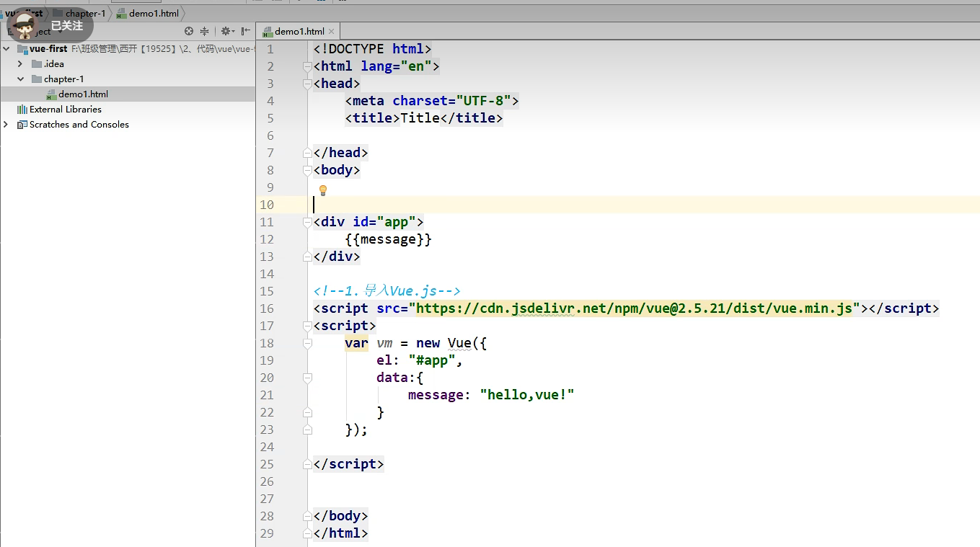Viewport: 980px width, 547px height.
Task: Fold the body block at line 8
Action: (307, 170)
